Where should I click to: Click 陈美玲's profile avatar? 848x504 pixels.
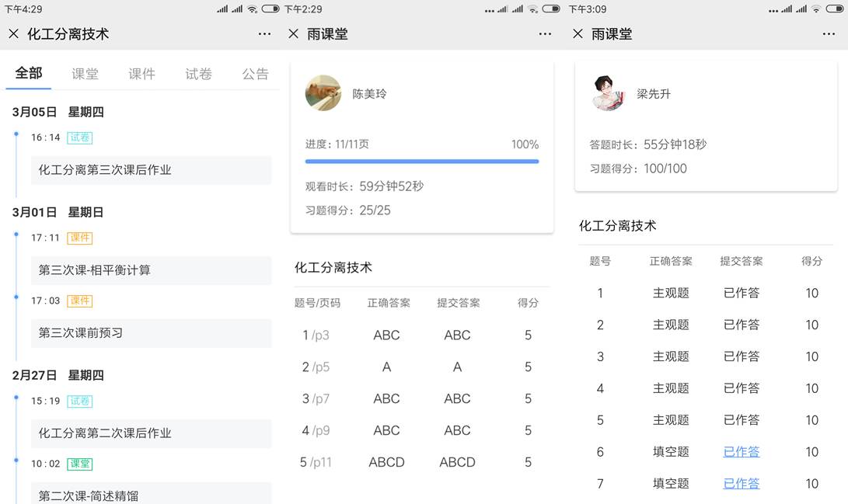(323, 93)
